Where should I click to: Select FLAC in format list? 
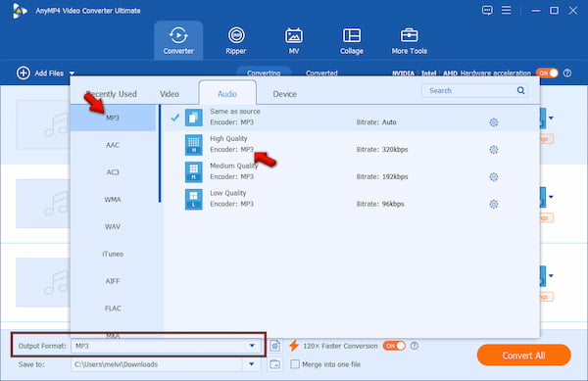(113, 309)
